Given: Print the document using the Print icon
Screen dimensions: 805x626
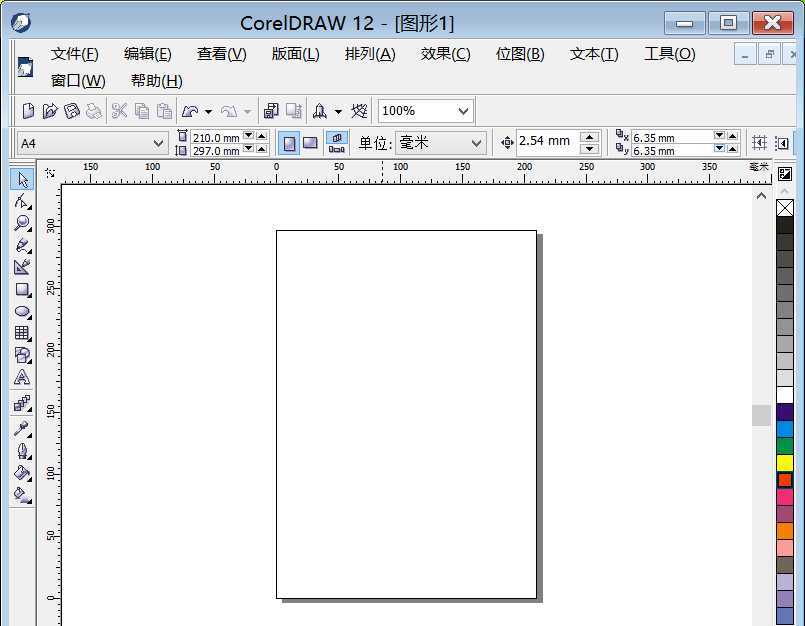Looking at the screenshot, I should [95, 110].
